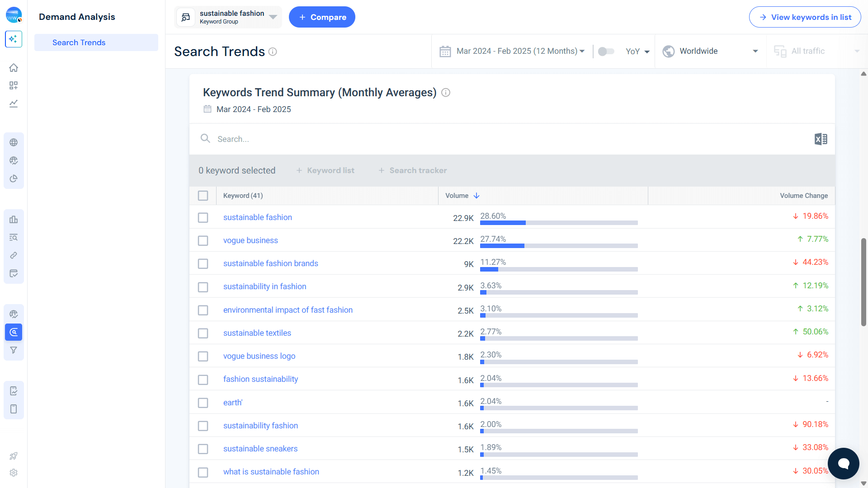The width and height of the screenshot is (868, 488).
Task: Select the funnel filter icon
Action: click(x=14, y=350)
